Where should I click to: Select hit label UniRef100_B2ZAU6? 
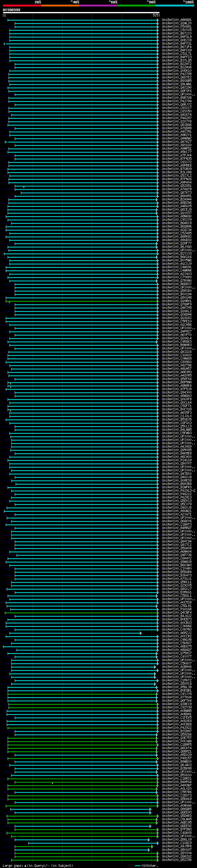[176, 67]
